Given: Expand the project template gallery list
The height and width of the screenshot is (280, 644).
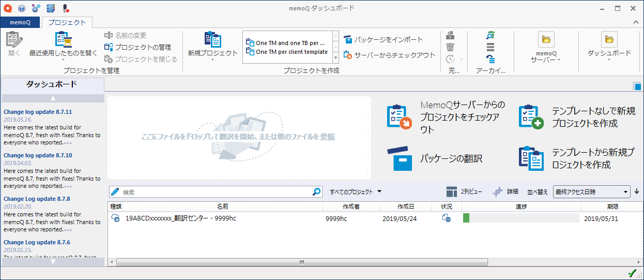Looking at the screenshot, I should 335,58.
